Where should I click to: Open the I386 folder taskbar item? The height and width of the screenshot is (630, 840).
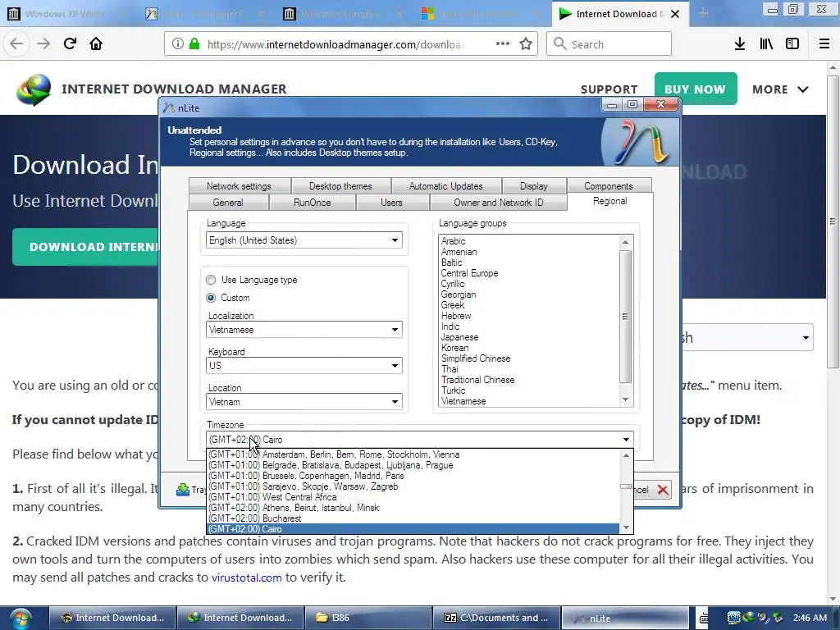(368, 618)
